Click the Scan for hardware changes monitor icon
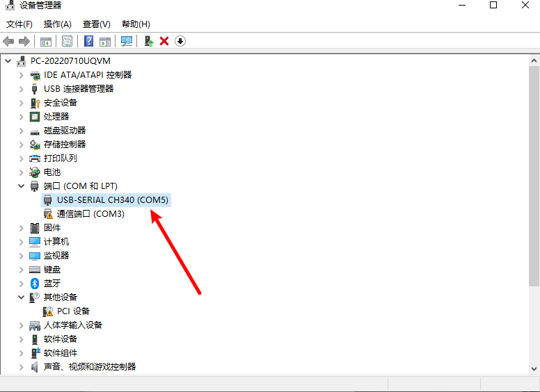 [x=127, y=41]
